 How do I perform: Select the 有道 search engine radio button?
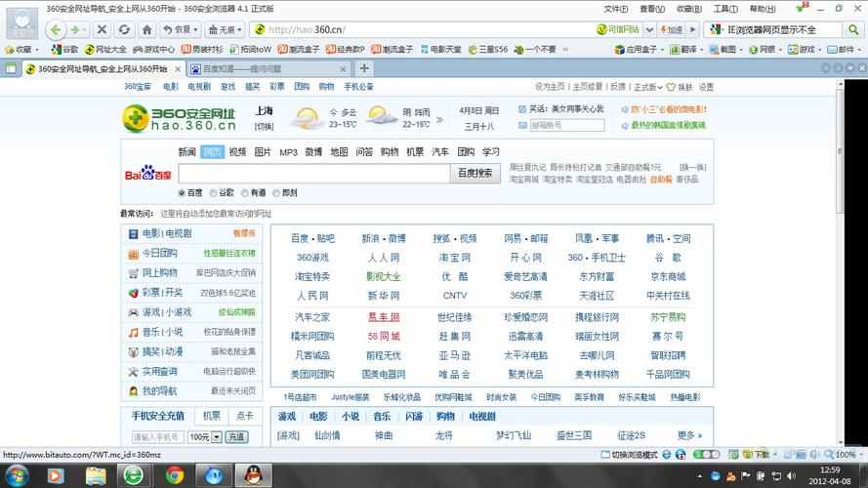pos(245,193)
